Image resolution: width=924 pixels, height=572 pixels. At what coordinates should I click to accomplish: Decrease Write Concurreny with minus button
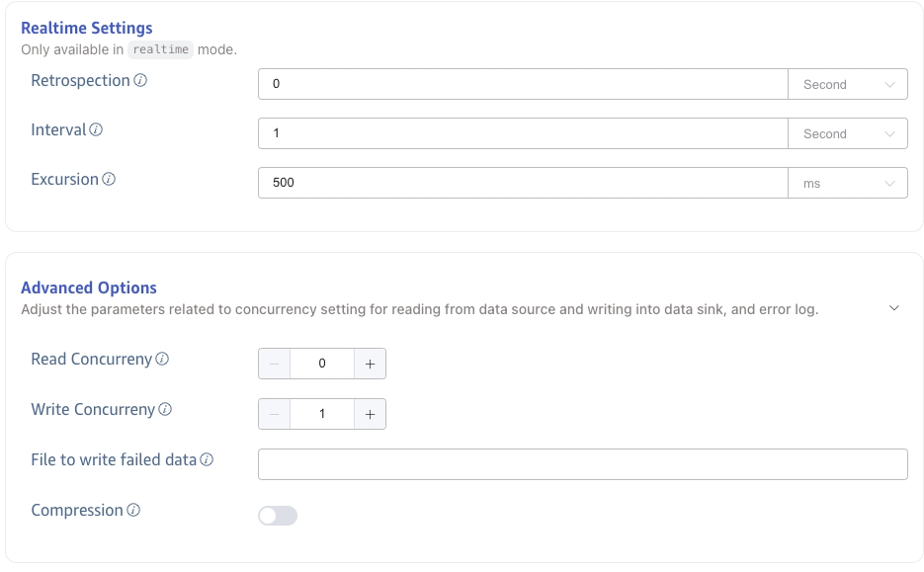[x=275, y=414]
